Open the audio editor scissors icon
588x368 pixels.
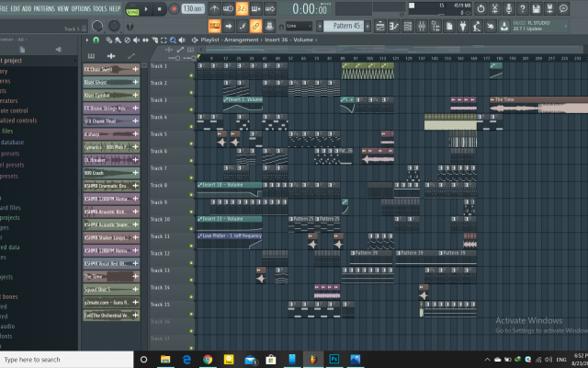click(495, 8)
